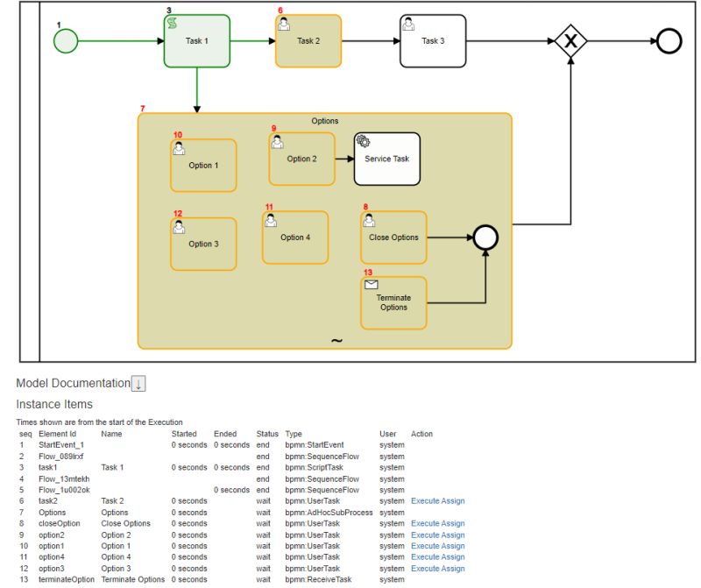This screenshot has width=701, height=588.
Task: Click Execute on the Task 2 row
Action: pos(427,500)
